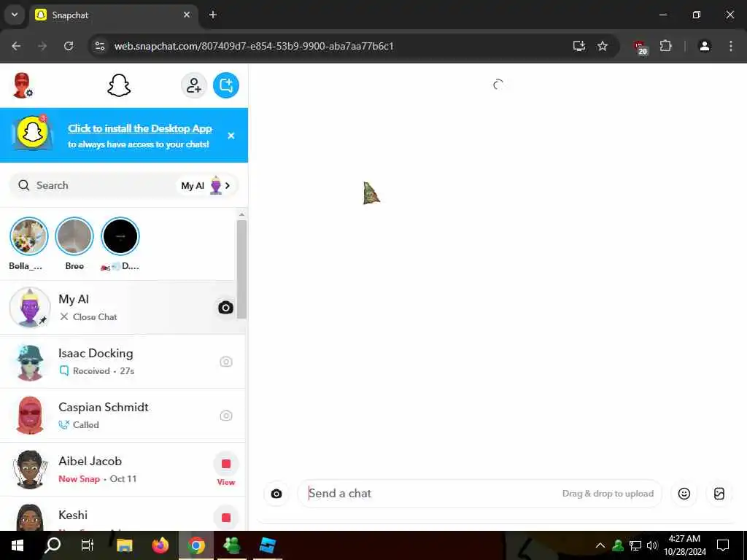Open the red extension with badge 20
This screenshot has width=747, height=560.
tap(640, 47)
